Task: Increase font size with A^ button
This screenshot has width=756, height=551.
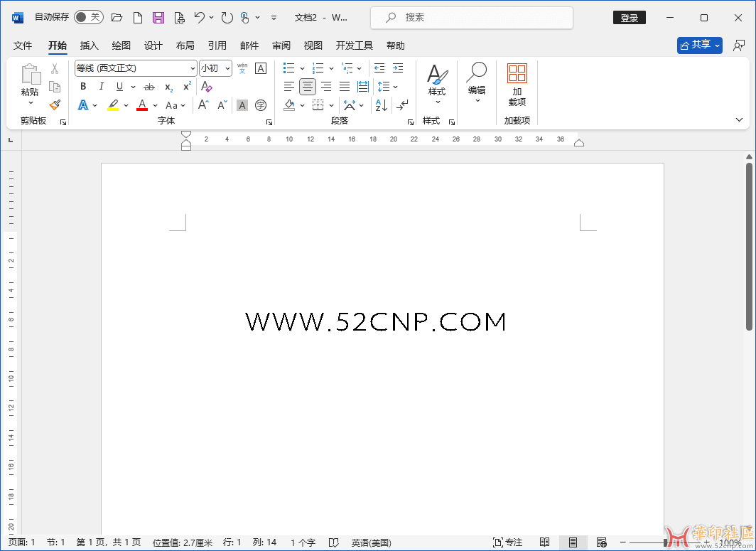Action: [203, 105]
